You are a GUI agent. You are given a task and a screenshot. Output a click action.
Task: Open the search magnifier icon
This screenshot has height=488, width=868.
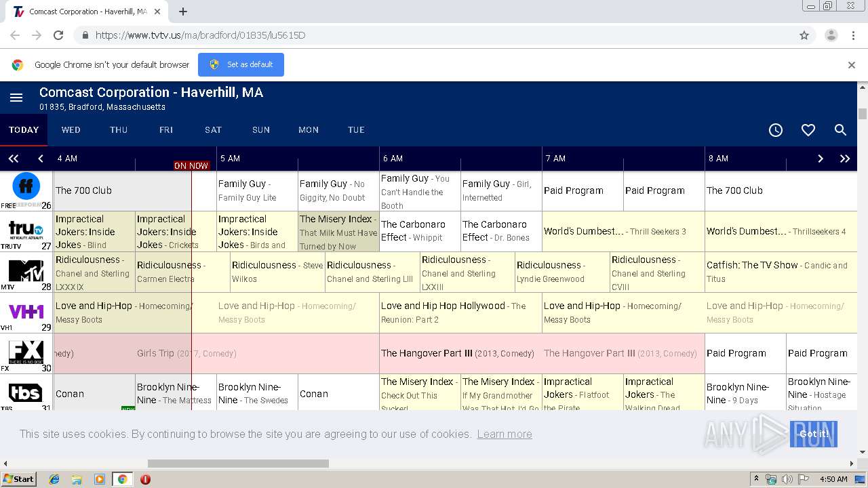[x=840, y=130]
